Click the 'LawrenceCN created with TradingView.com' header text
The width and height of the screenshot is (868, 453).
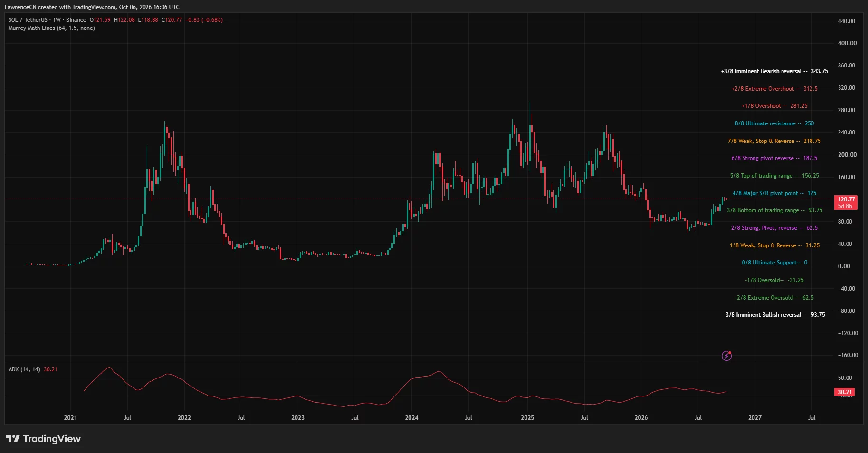(60, 7)
